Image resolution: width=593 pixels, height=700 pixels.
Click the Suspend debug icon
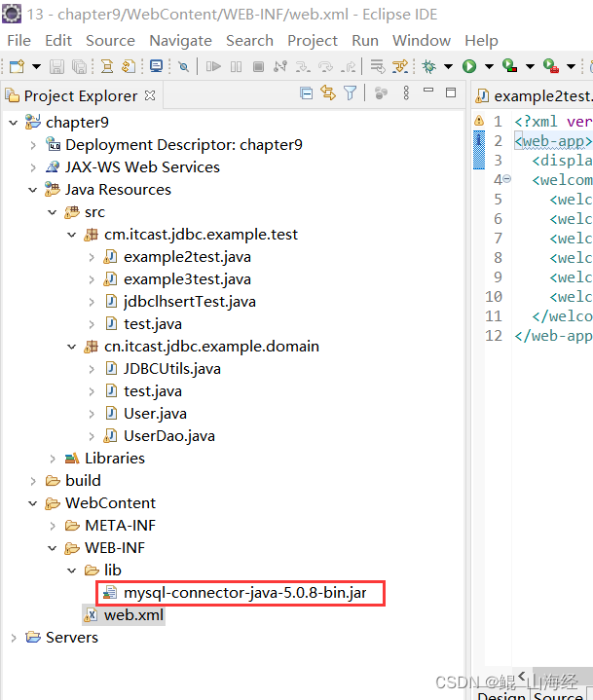coord(236,66)
